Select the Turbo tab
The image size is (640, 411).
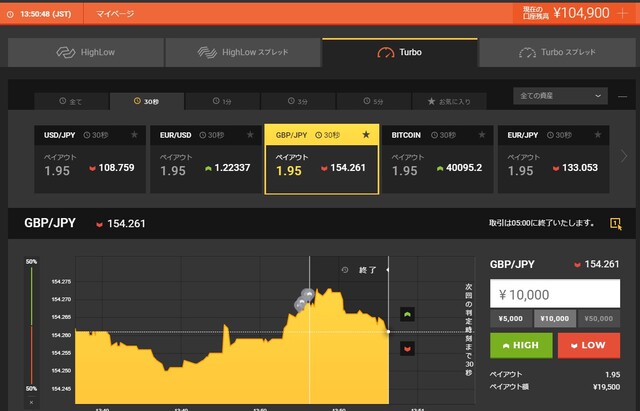[x=400, y=53]
